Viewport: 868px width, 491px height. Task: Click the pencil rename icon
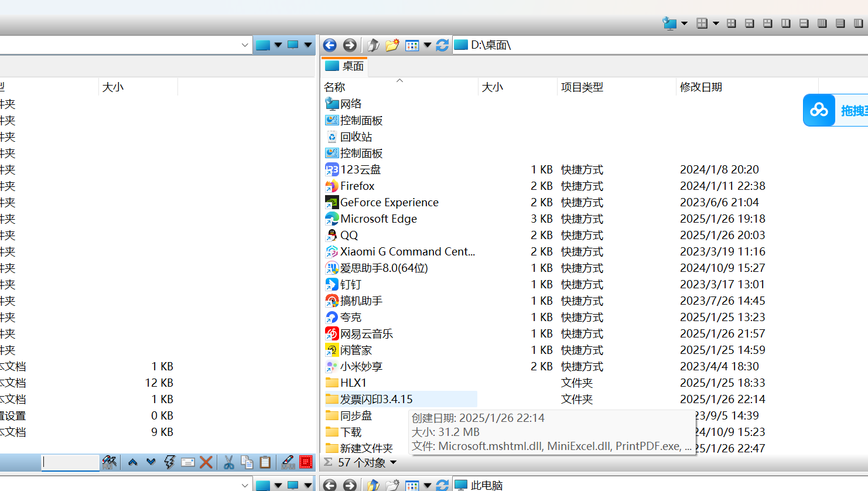tap(288, 462)
